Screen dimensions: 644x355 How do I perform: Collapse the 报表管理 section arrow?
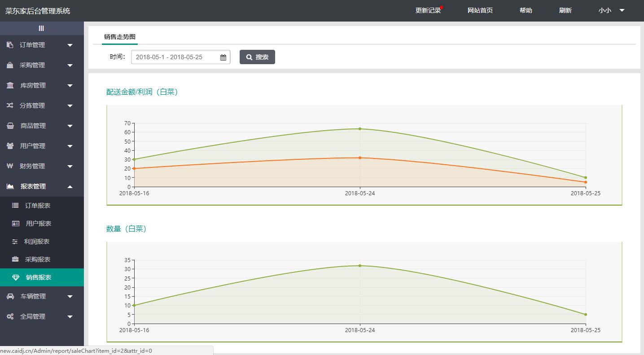coord(70,186)
